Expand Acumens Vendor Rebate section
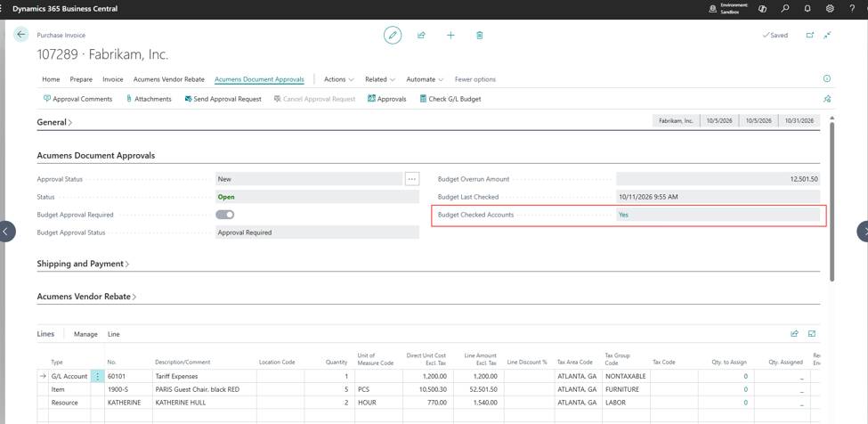Viewport: 868px width, 424px height. pyautogui.click(x=86, y=297)
